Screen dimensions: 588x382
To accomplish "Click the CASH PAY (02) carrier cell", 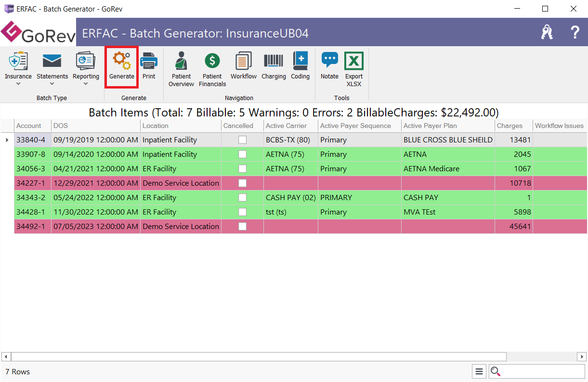I will (291, 198).
